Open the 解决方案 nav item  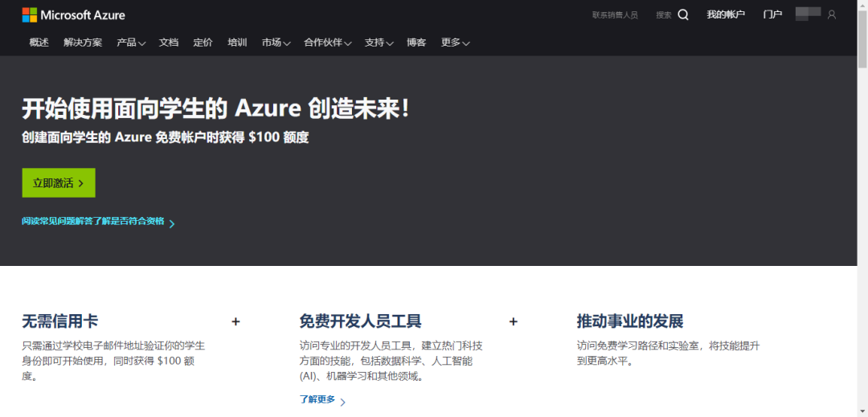[83, 43]
